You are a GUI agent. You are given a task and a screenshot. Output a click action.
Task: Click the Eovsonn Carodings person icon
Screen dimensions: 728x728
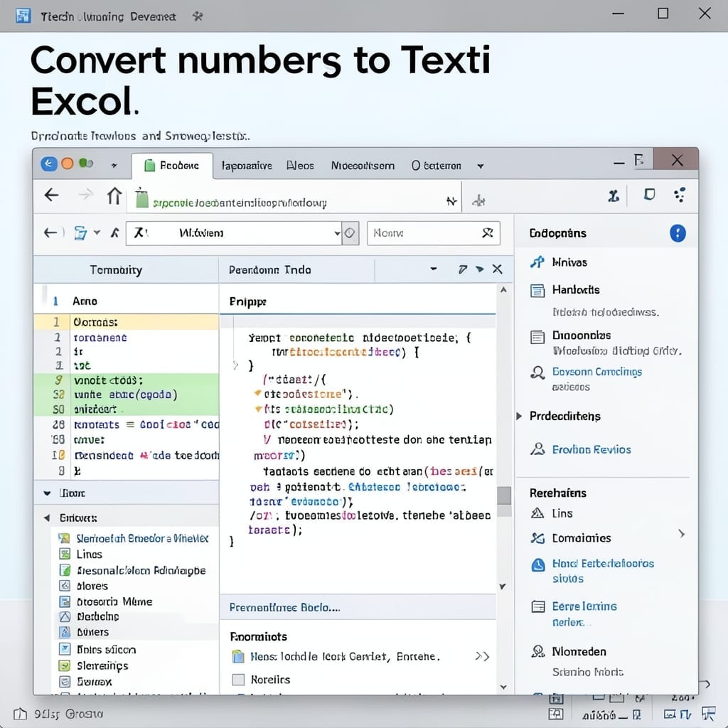pyautogui.click(x=537, y=373)
